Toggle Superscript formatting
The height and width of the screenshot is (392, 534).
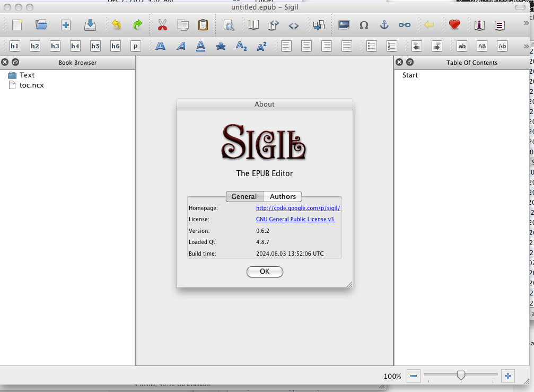[261, 46]
